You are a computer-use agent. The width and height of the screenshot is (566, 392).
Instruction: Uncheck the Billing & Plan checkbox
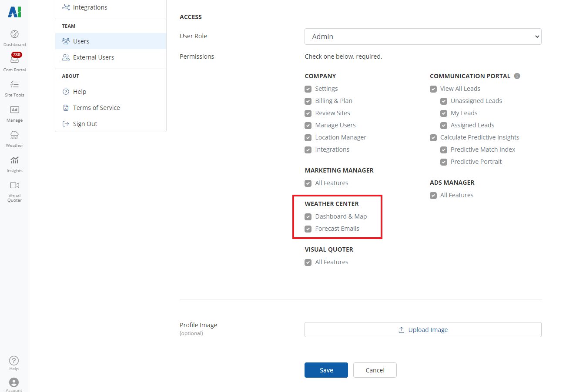(308, 101)
